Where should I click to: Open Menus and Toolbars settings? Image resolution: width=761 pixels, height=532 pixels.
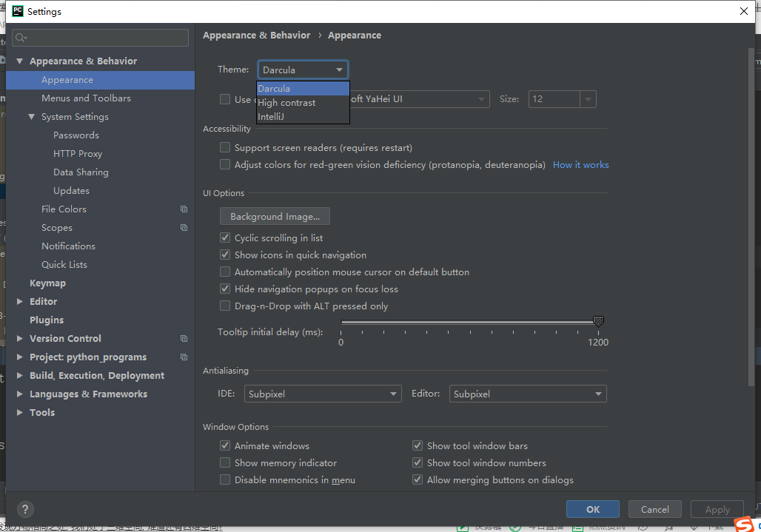tap(86, 98)
